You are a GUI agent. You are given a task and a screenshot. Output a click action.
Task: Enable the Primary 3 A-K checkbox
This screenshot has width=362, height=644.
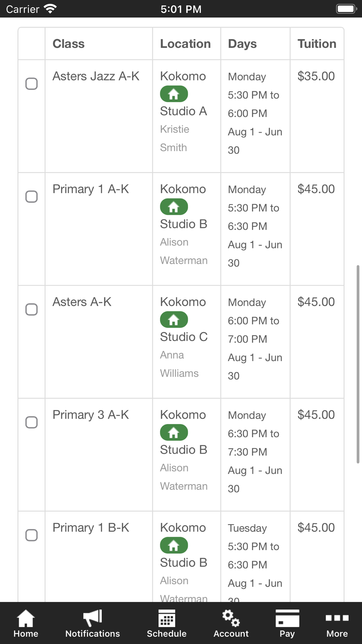pos(31,422)
